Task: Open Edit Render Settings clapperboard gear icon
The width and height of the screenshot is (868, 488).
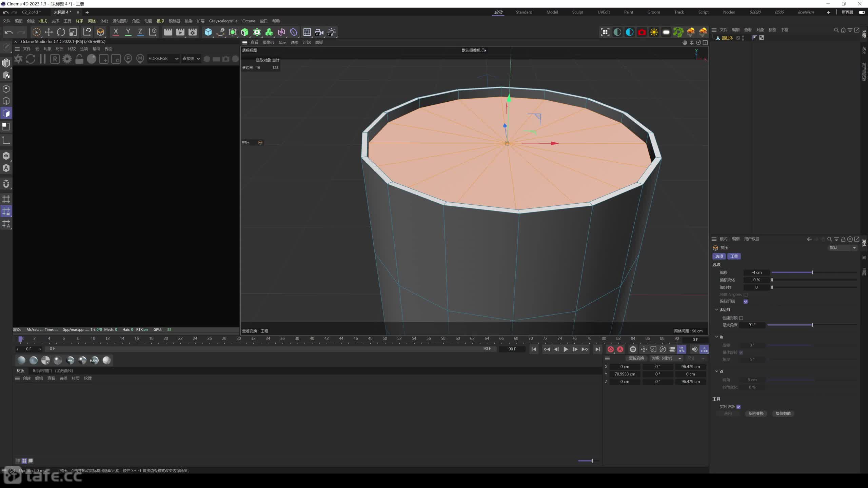Action: (x=193, y=32)
